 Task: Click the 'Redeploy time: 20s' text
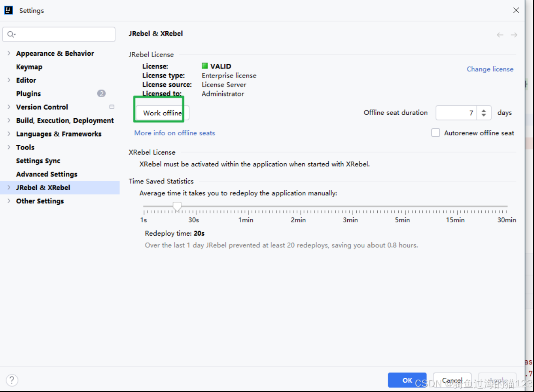(x=175, y=233)
